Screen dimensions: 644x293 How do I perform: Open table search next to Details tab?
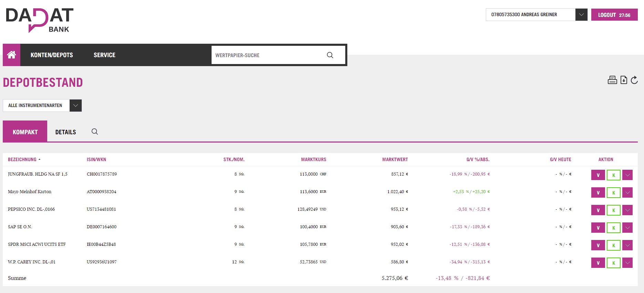[95, 132]
